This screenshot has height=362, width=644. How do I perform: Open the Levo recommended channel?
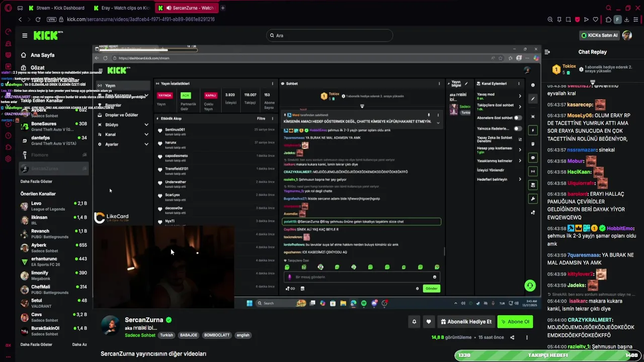(54, 206)
